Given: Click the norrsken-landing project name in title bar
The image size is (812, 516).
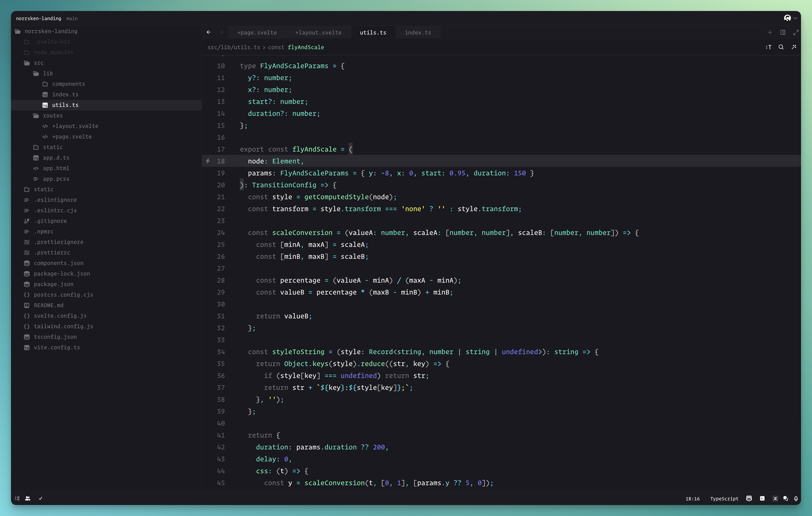Looking at the screenshot, I should click(x=39, y=19).
